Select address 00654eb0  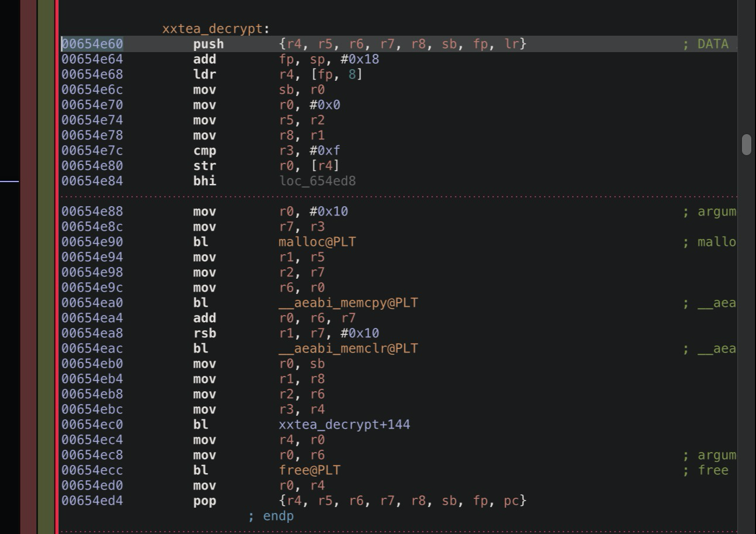coord(93,364)
